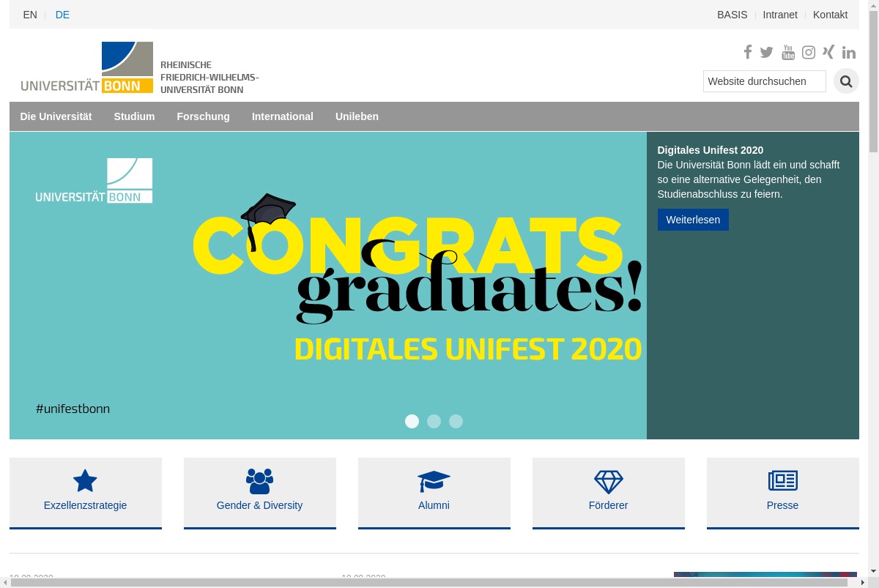The height and width of the screenshot is (588, 879).
Task: Open the Alumni link
Action: coord(434,505)
